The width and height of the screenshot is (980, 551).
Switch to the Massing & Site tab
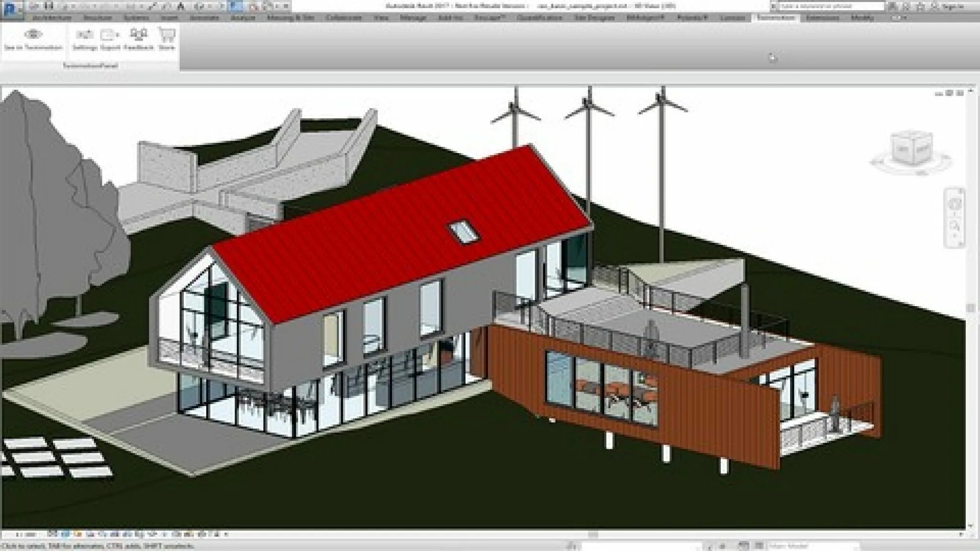290,18
